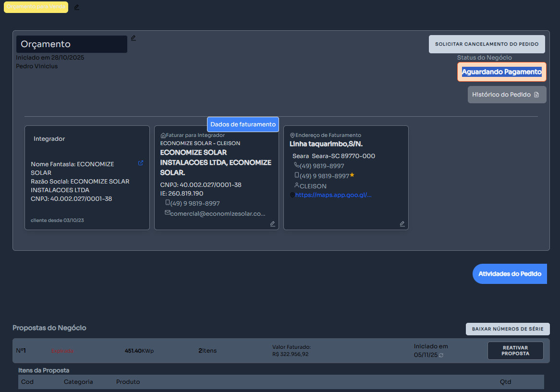
Task: Click the refresh icon beside 05/11/25
Action: point(441,355)
